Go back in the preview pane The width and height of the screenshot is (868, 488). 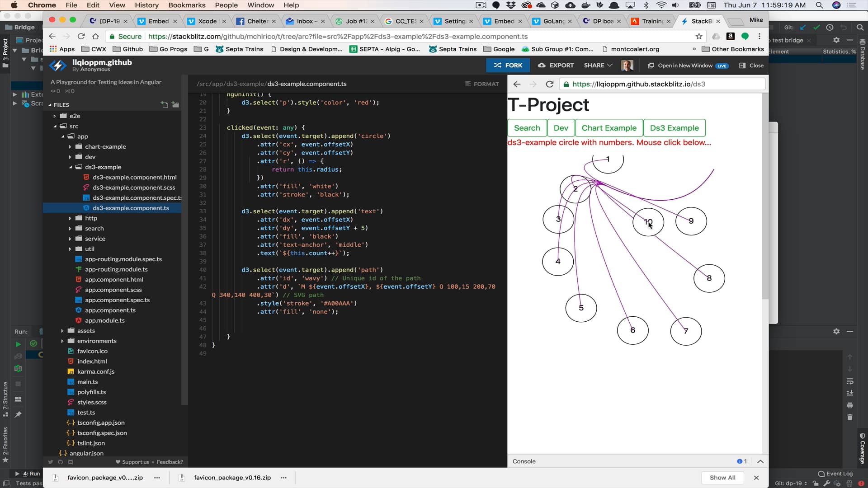click(x=517, y=84)
